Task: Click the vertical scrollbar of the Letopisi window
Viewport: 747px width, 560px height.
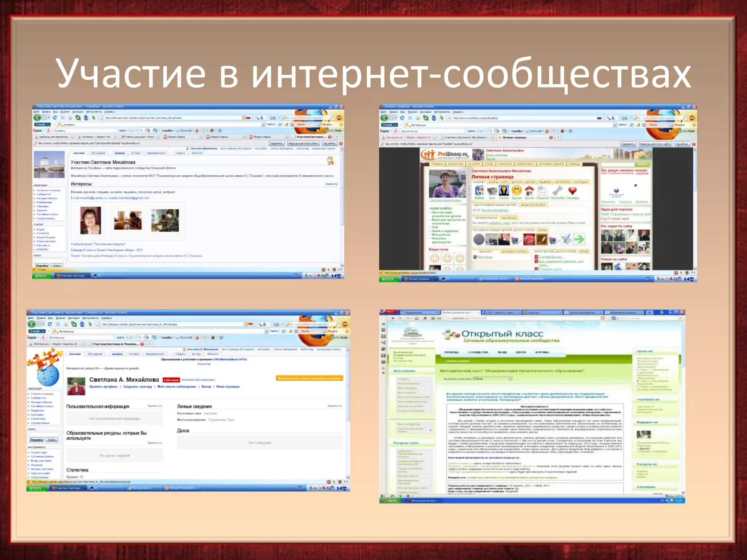Action: (x=348, y=413)
